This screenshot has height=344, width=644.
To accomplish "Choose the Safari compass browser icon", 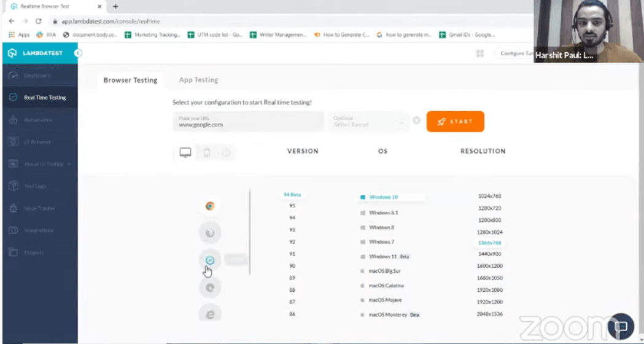I will click(x=210, y=260).
